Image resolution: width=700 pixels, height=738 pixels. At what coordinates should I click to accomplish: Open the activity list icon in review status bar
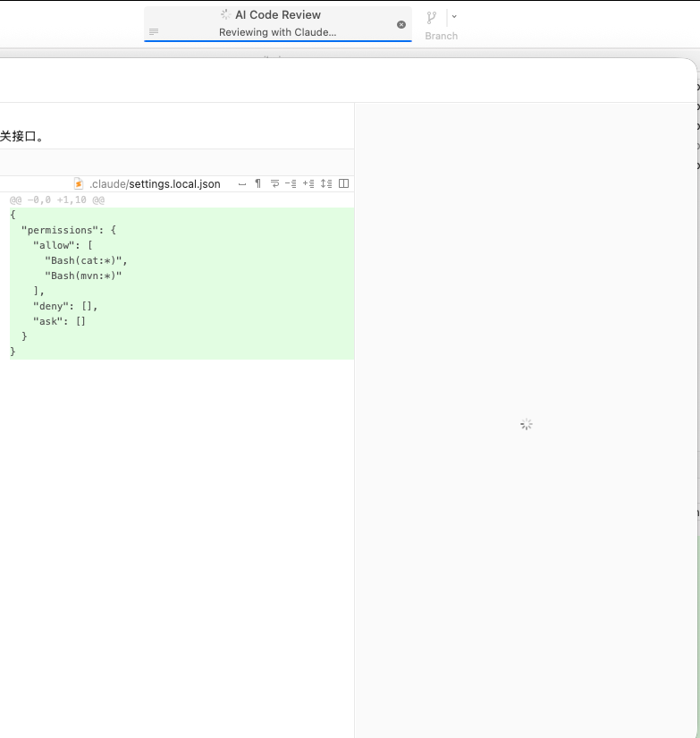coord(154,32)
